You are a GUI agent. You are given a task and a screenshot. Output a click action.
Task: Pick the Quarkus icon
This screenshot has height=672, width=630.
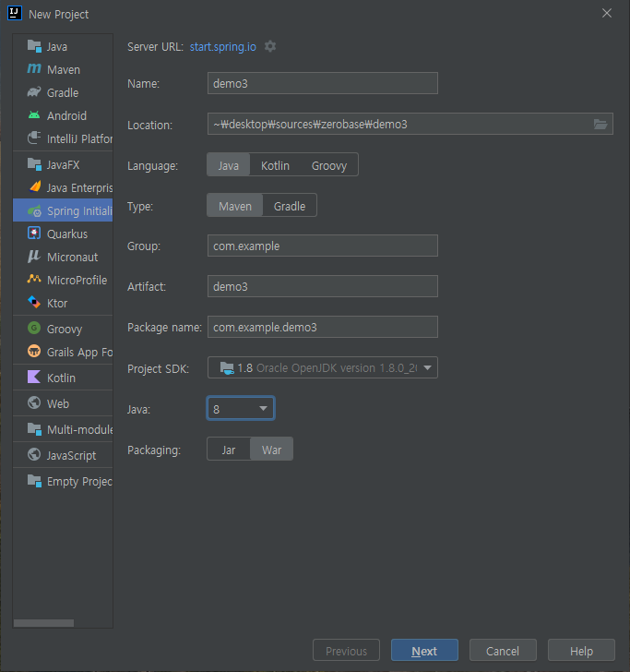tap(34, 234)
